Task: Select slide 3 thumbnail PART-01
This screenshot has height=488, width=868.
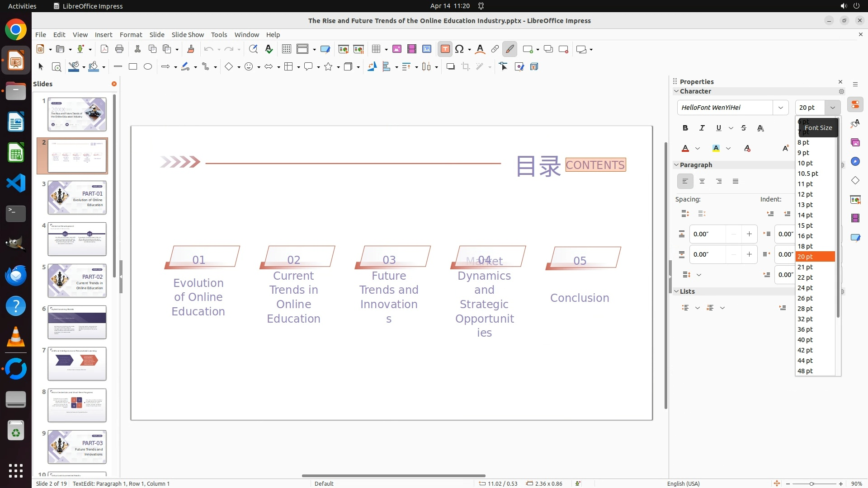Action: [77, 197]
